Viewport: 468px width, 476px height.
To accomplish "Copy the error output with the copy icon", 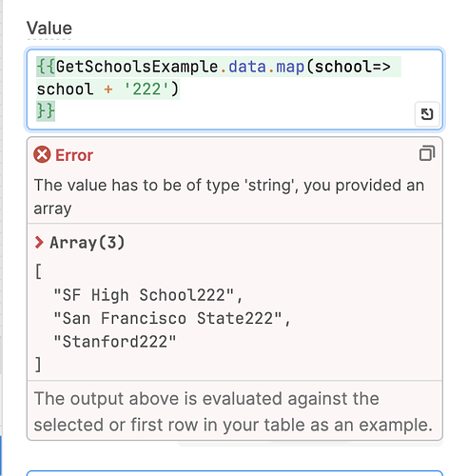I will tap(427, 153).
